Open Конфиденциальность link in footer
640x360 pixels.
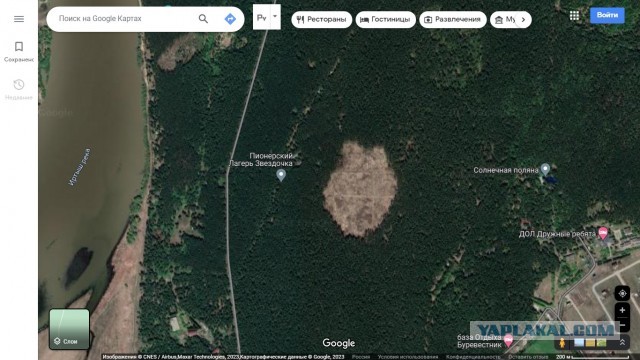point(473,357)
